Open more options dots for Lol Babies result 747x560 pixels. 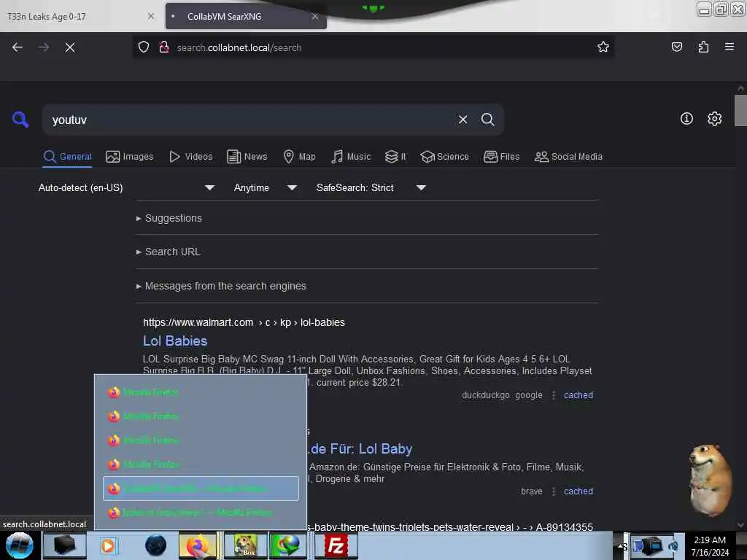[x=553, y=395]
